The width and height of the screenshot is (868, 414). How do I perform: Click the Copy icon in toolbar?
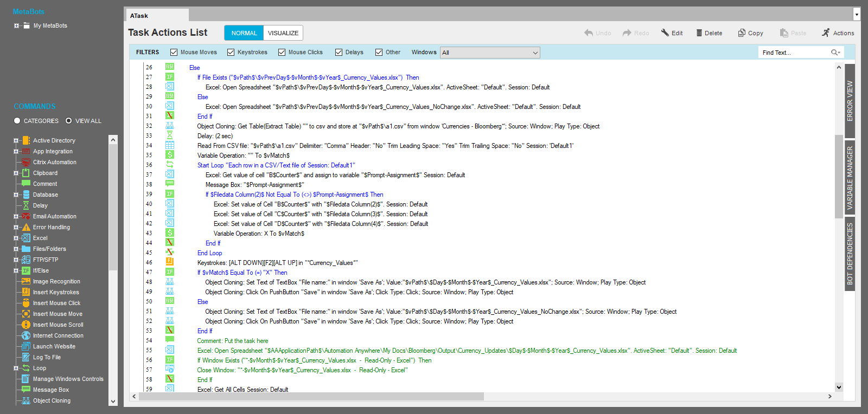coord(742,33)
